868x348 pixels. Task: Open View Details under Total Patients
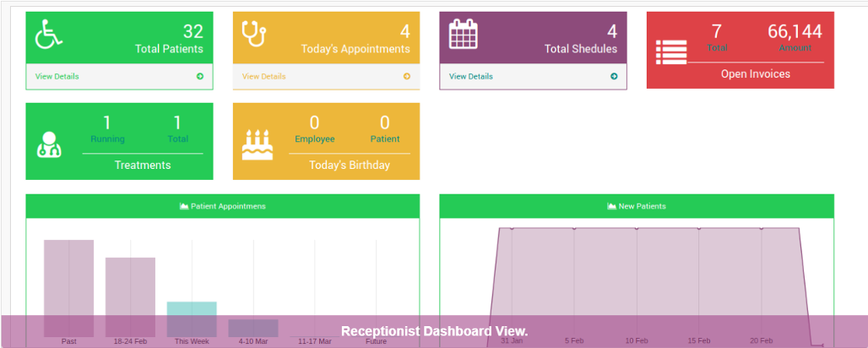pos(57,77)
